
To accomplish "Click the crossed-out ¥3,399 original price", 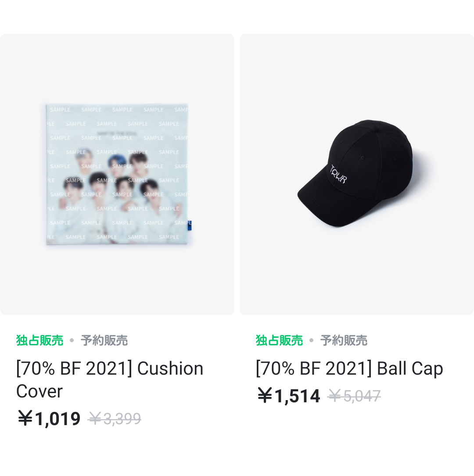I will point(115,419).
